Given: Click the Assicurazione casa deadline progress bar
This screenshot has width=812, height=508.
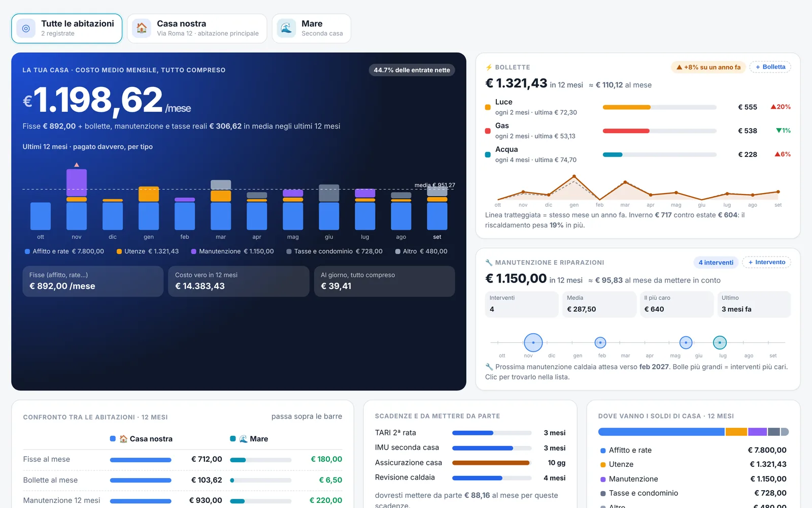Looking at the screenshot, I should pos(491,463).
